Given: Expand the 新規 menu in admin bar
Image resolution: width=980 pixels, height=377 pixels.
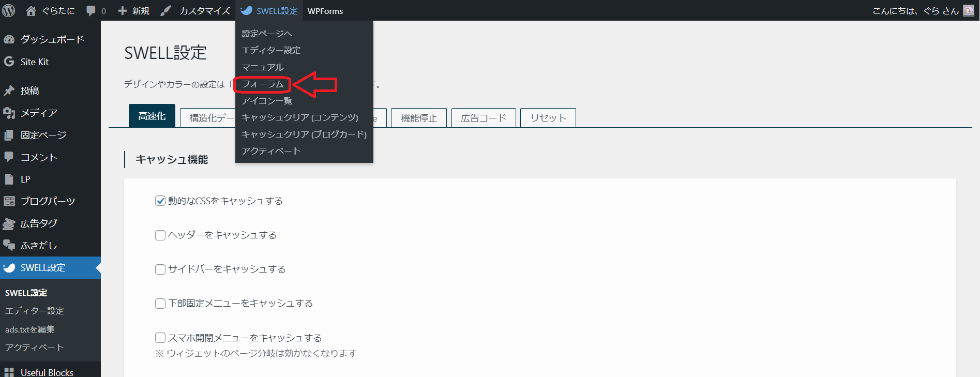Looking at the screenshot, I should point(134,11).
